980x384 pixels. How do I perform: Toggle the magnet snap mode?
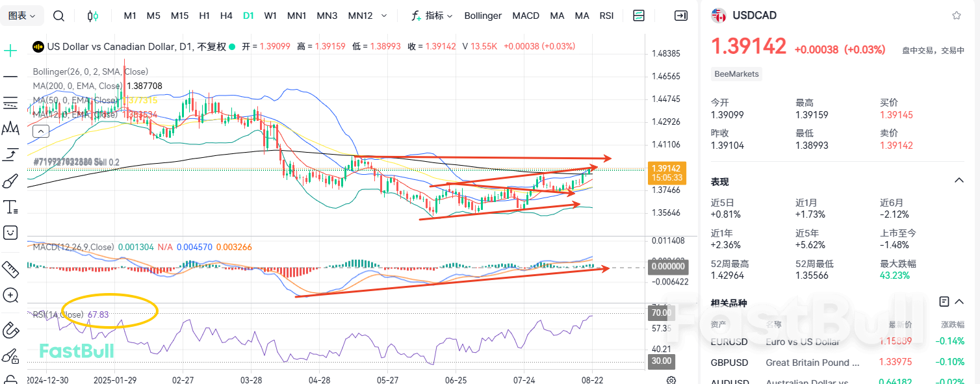point(10,330)
